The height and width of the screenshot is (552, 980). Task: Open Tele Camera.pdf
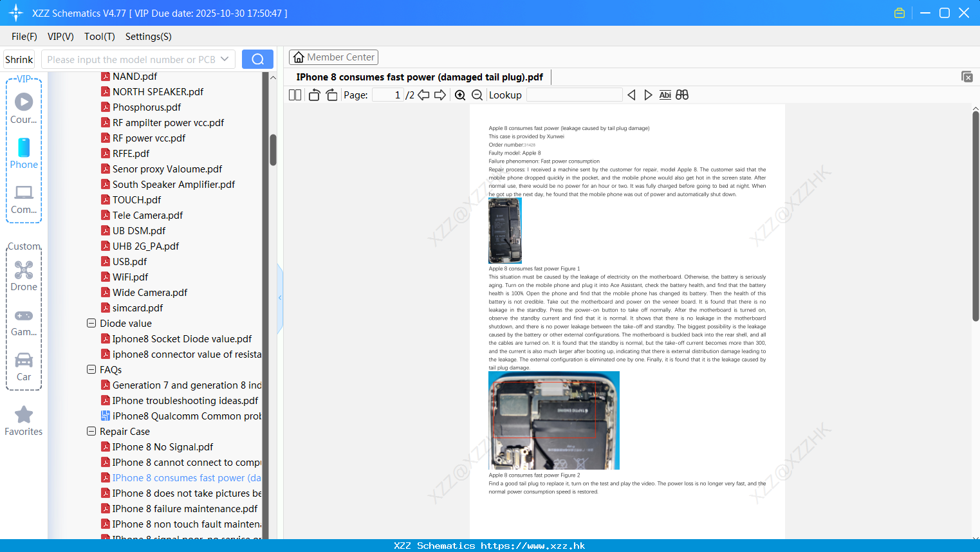(x=142, y=216)
